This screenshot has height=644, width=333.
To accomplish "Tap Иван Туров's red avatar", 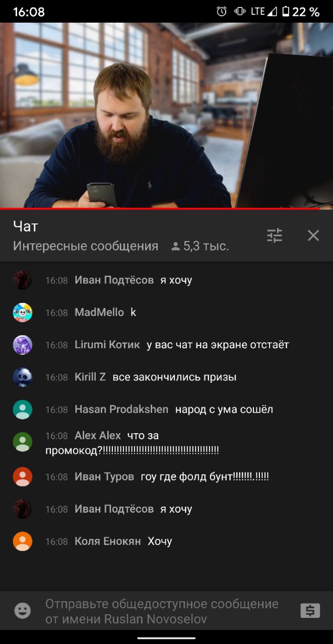I will point(23,476).
